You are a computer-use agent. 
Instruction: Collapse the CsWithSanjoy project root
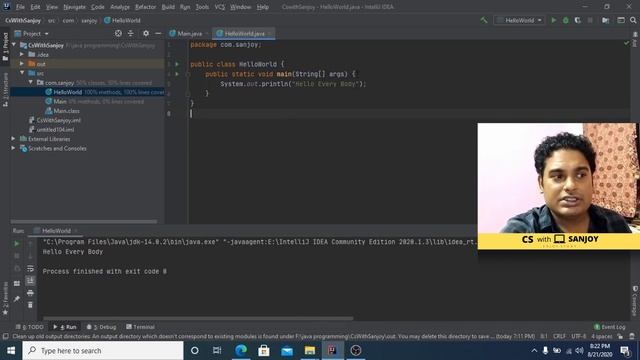(14, 45)
